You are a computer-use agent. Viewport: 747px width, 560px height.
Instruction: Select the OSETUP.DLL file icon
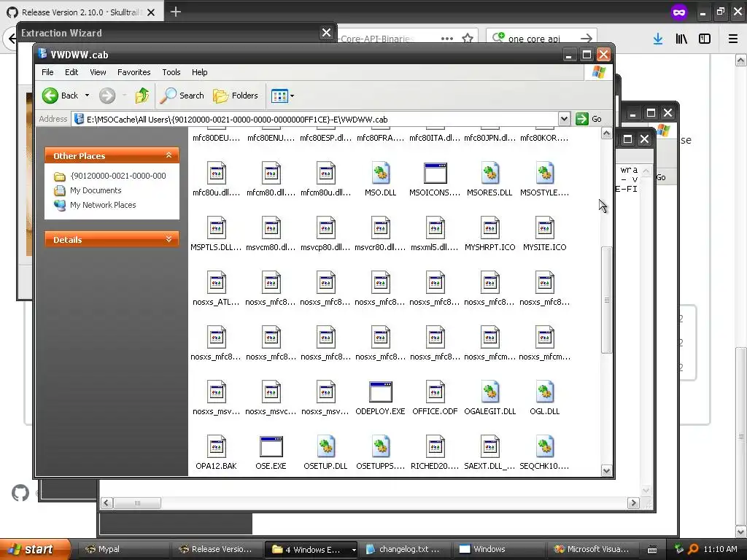tap(325, 447)
